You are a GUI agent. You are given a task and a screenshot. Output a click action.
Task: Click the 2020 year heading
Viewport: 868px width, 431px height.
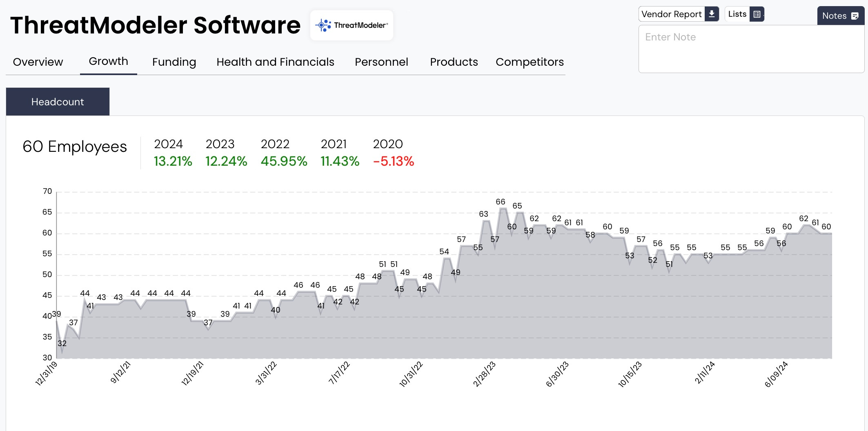387,144
